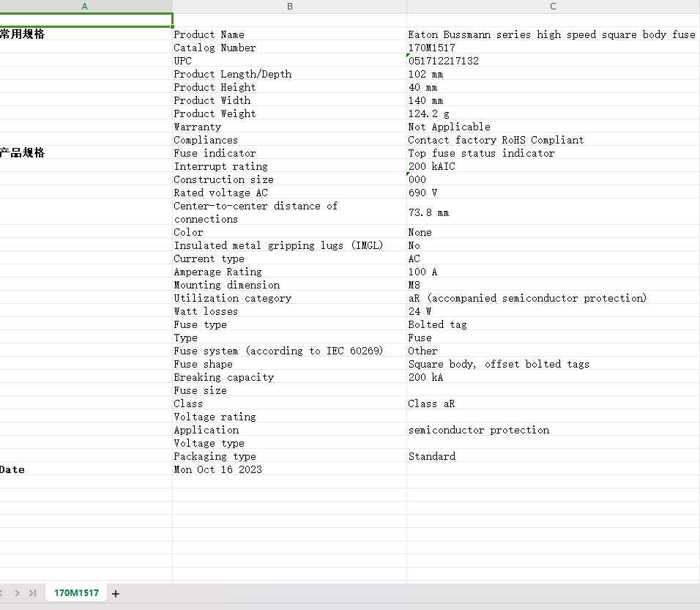Click the 'Warranty' label cell
Image resolution: width=700 pixels, height=610 pixels.
coord(290,127)
